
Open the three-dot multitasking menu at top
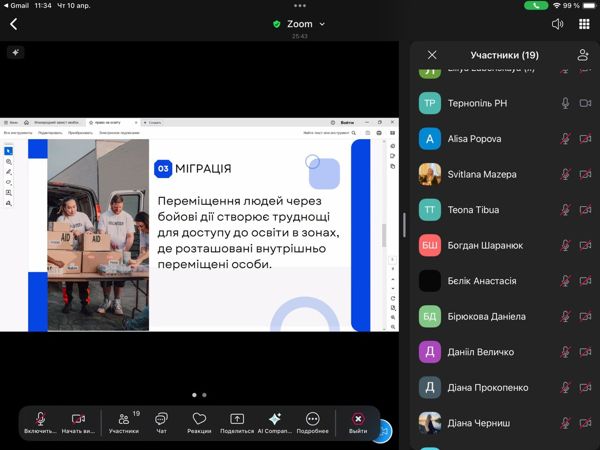coord(300,6)
